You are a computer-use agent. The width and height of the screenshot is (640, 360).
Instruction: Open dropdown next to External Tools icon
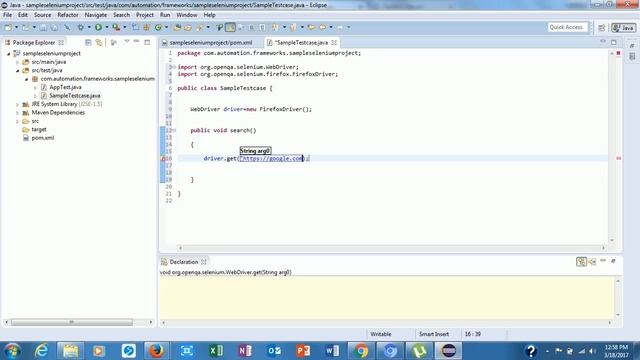[x=124, y=27]
